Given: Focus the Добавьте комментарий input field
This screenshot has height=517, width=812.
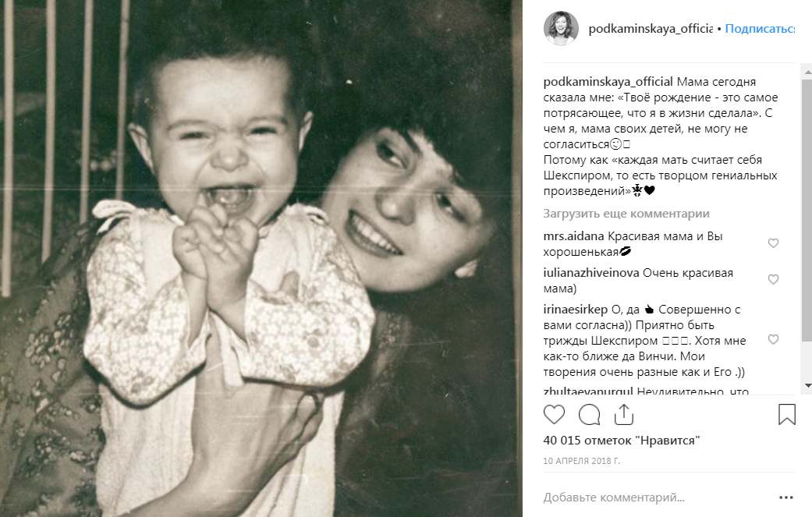Looking at the screenshot, I should click(658, 498).
